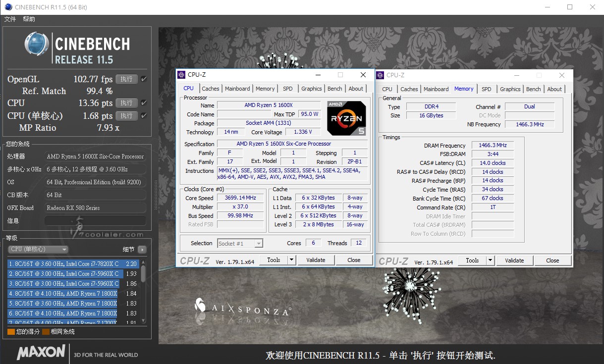Select ranking row 5 at 3.60 GHz Ryzen 7 1800X
This screenshot has height=364, width=604.
tap(73, 304)
